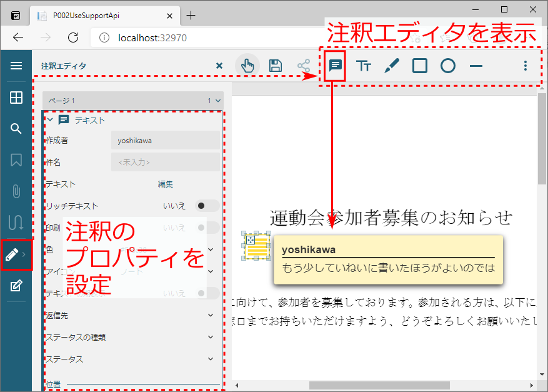
Task: Select the ink pen annotation tool
Action: click(x=392, y=66)
